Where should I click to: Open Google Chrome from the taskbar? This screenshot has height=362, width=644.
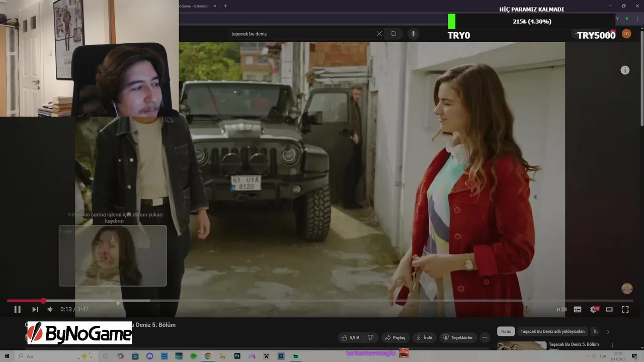pyautogui.click(x=208, y=356)
